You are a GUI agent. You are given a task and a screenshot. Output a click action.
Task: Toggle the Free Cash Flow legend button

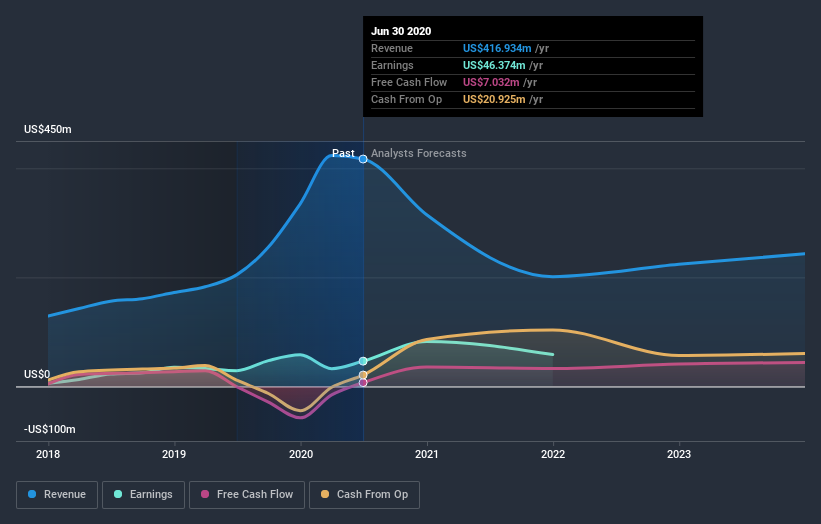coord(247,495)
